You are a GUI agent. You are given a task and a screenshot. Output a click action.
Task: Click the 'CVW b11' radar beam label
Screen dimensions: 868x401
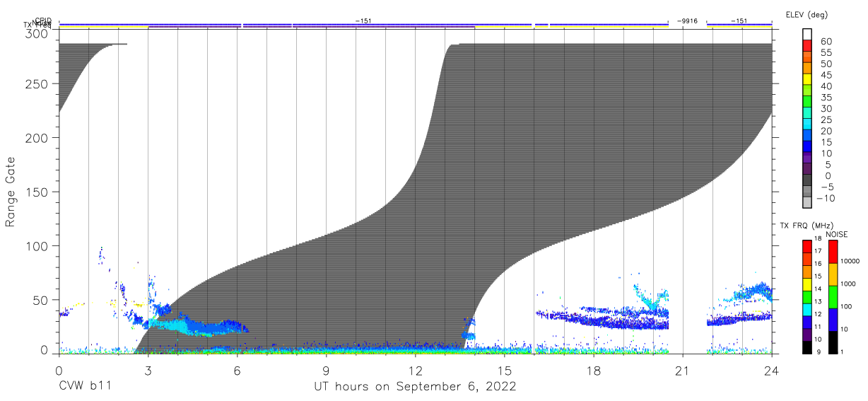click(x=85, y=387)
